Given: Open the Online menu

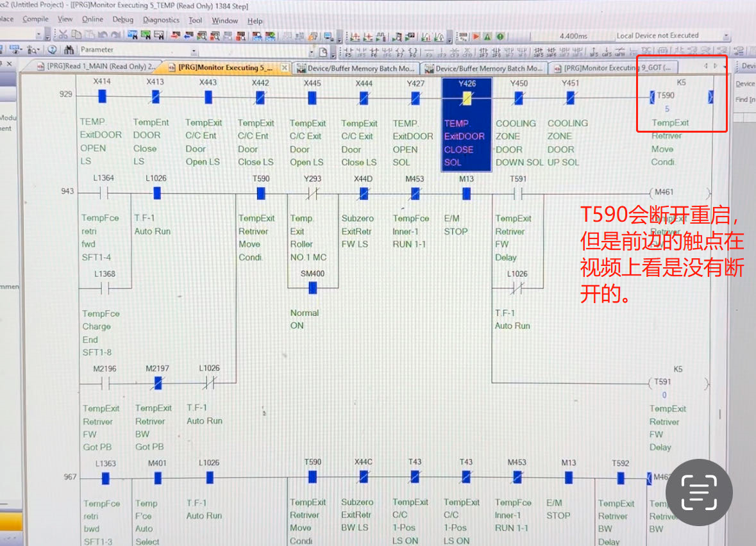Looking at the screenshot, I should click(x=92, y=20).
